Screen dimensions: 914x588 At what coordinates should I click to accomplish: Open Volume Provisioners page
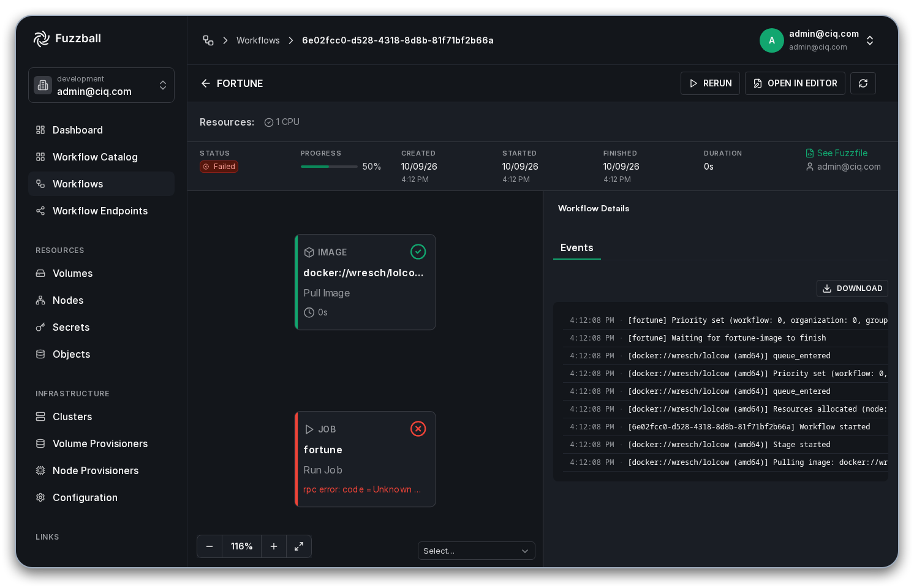click(x=101, y=443)
